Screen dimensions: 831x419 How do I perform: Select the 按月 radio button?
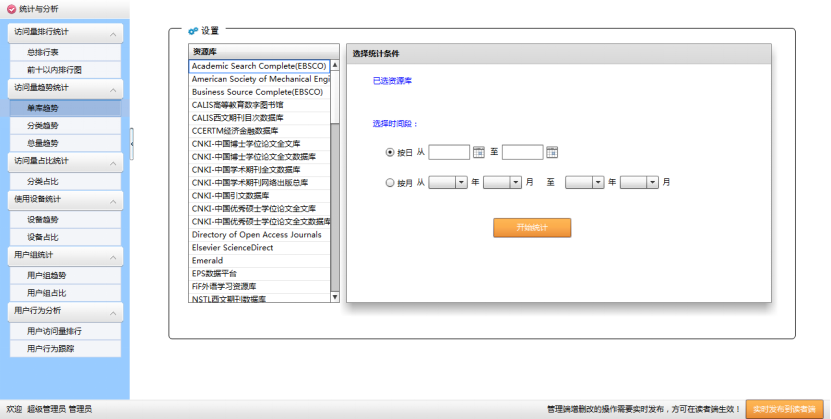point(390,183)
